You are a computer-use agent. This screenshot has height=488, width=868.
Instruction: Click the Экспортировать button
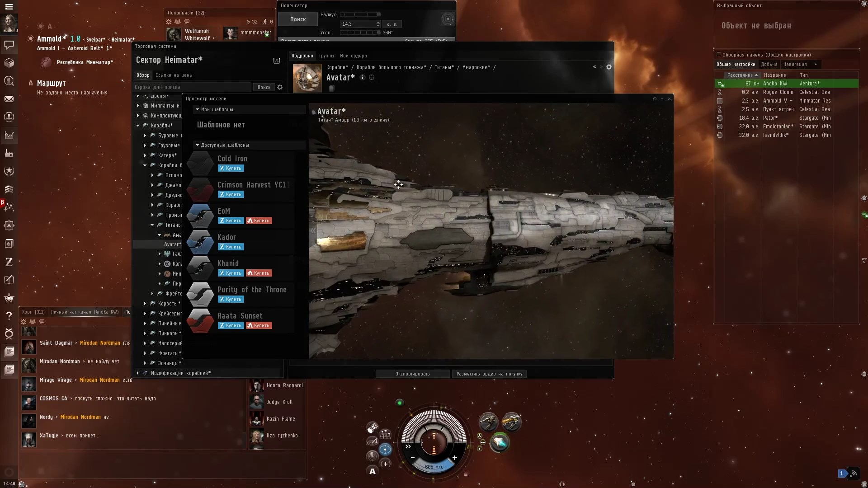(x=412, y=374)
